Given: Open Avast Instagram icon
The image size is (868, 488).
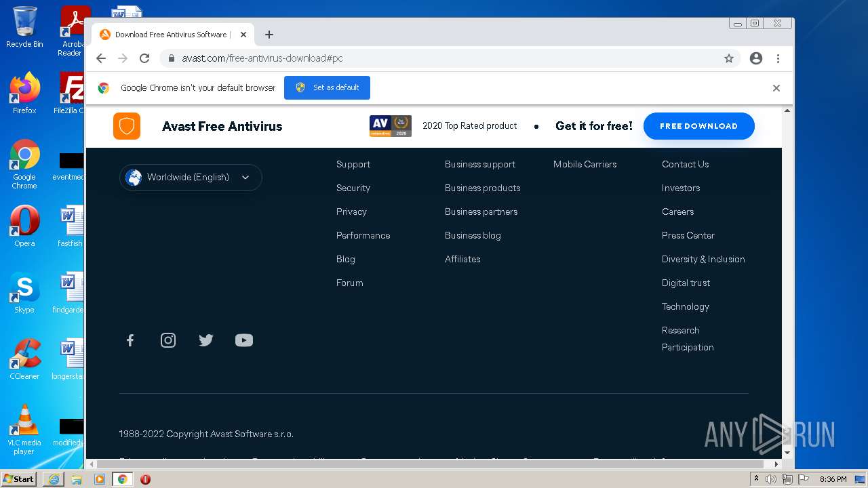Looking at the screenshot, I should (x=168, y=340).
